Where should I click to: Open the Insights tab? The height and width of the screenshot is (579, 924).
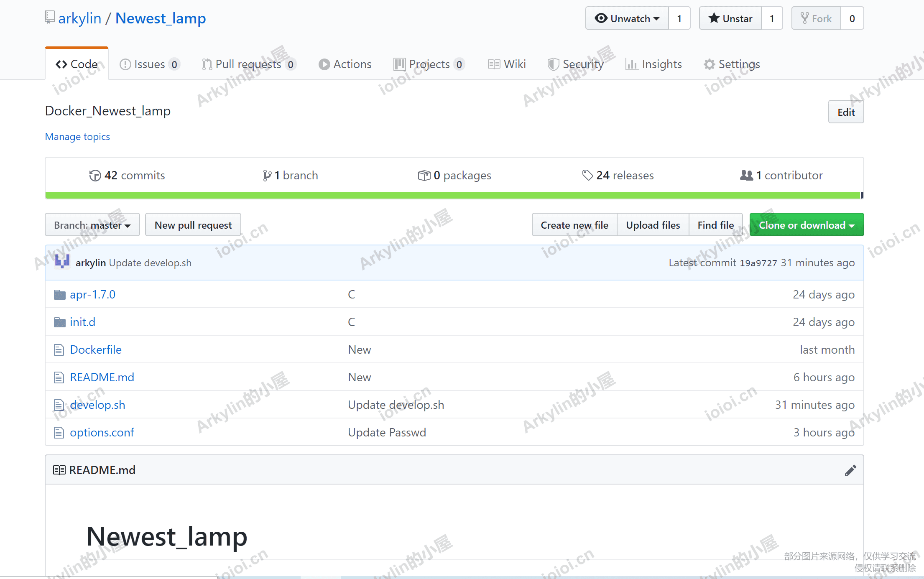coord(653,64)
